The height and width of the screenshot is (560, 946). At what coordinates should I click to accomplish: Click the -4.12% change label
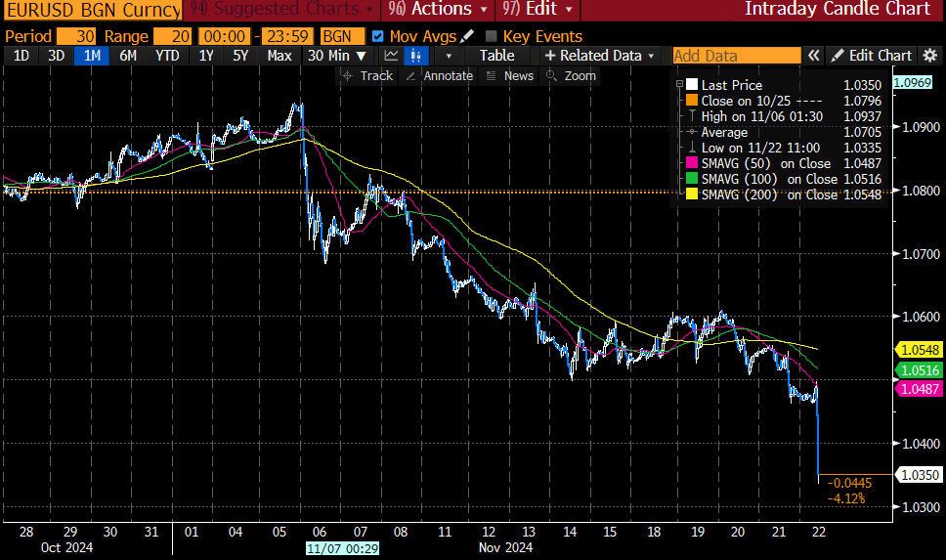(846, 498)
